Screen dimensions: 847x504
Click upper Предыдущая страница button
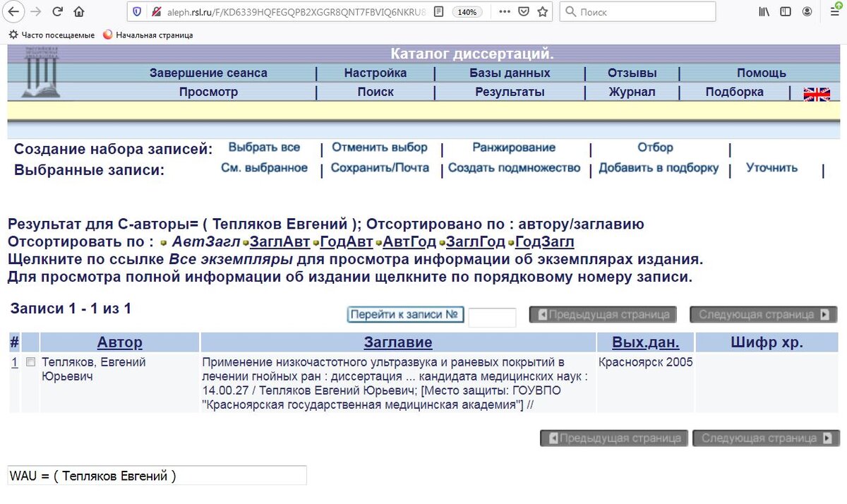pos(603,315)
